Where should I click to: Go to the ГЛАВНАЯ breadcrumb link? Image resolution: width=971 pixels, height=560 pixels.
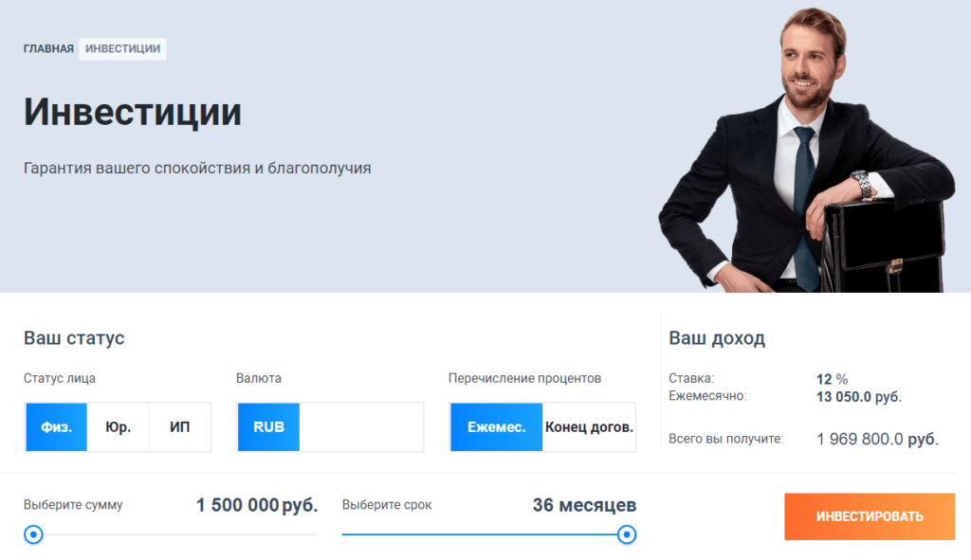48,49
